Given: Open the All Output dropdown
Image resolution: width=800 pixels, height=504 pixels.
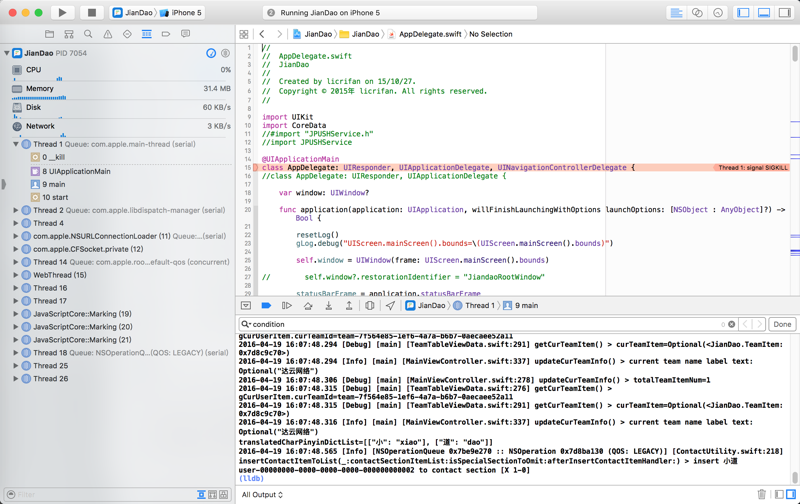Looking at the screenshot, I should [262, 494].
